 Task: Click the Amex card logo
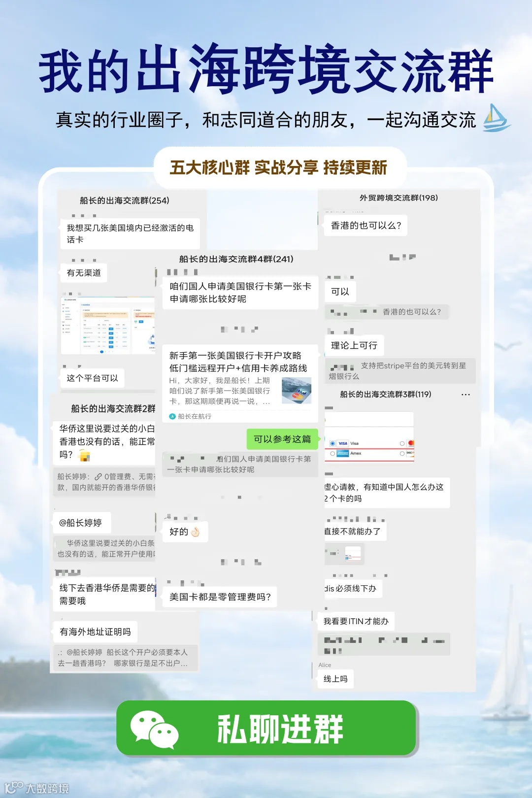343,453
